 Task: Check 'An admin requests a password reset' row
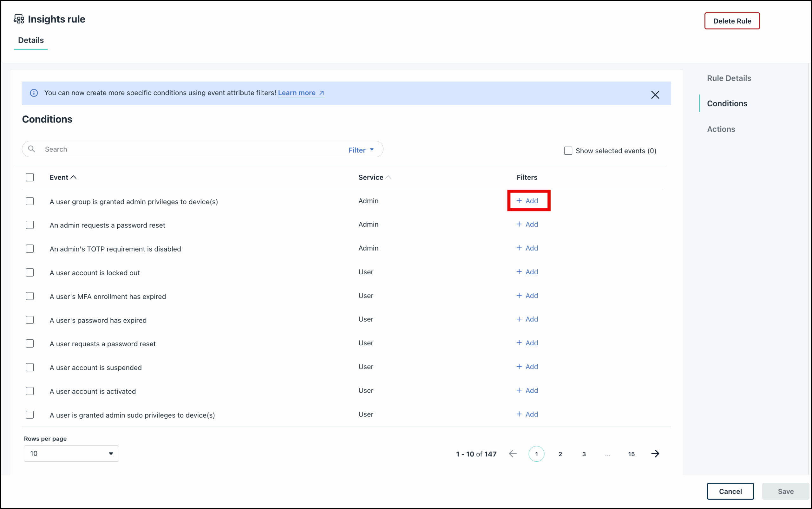pyautogui.click(x=30, y=225)
